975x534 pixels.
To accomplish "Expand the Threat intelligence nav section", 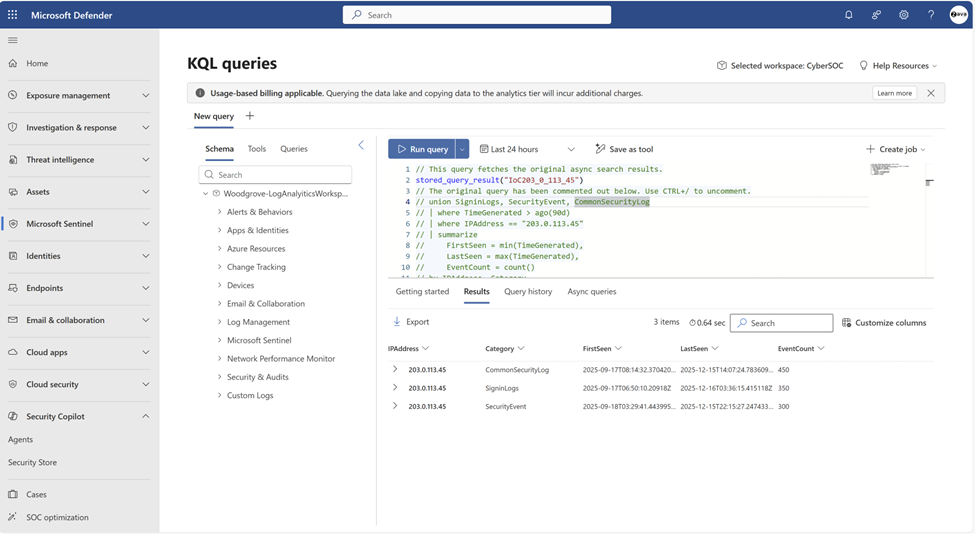I will [146, 160].
